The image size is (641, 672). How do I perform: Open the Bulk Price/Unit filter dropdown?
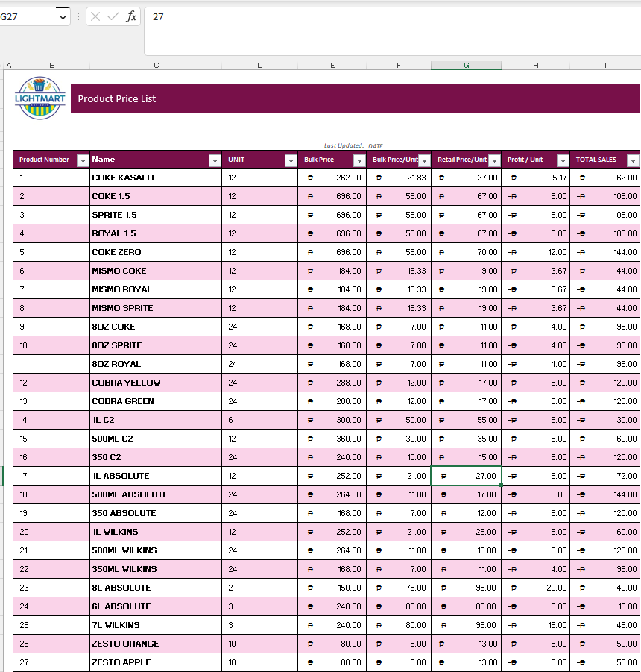click(424, 160)
